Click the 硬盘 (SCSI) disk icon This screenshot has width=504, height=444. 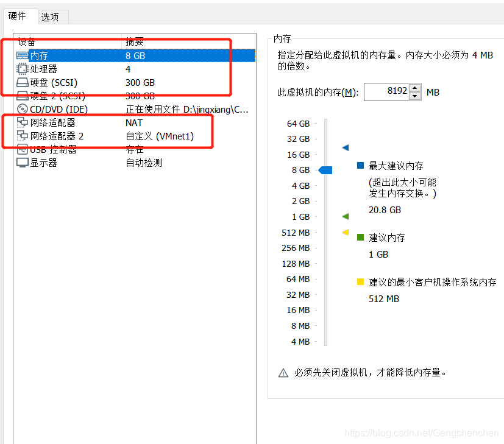pyautogui.click(x=22, y=83)
